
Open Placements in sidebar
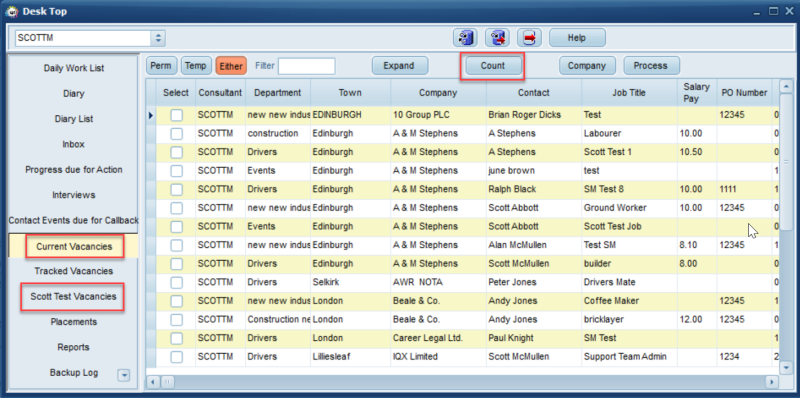pyautogui.click(x=73, y=322)
